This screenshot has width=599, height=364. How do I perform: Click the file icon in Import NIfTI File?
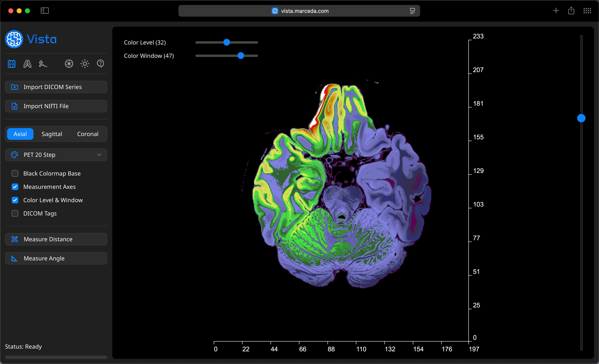click(15, 106)
